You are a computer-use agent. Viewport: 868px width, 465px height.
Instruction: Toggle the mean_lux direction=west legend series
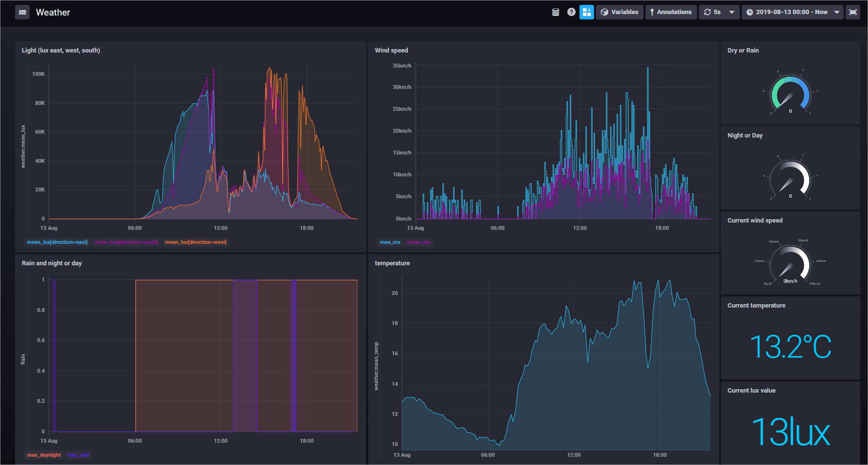(x=195, y=242)
